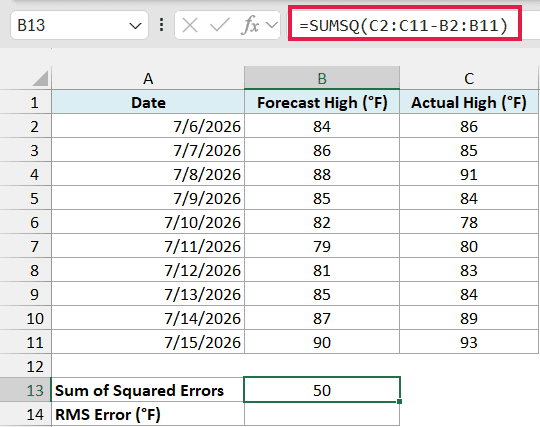Screen dimensions: 540x427
Task: Click actual value 91 in row 4
Action: click(469, 174)
